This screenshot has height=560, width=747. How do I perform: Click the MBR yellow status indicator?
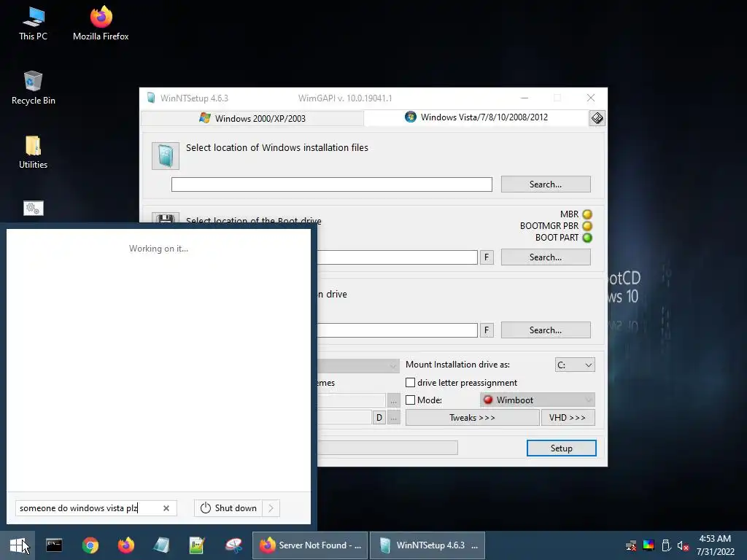pyautogui.click(x=587, y=214)
